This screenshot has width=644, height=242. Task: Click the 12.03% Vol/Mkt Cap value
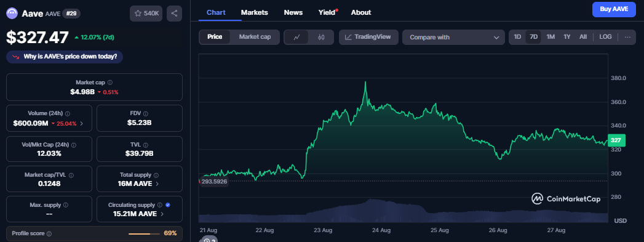click(x=49, y=153)
